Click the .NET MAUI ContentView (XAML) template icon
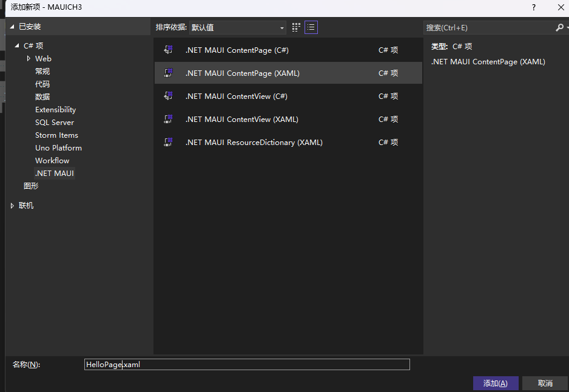Viewport: 569px width, 392px height. tap(168, 119)
